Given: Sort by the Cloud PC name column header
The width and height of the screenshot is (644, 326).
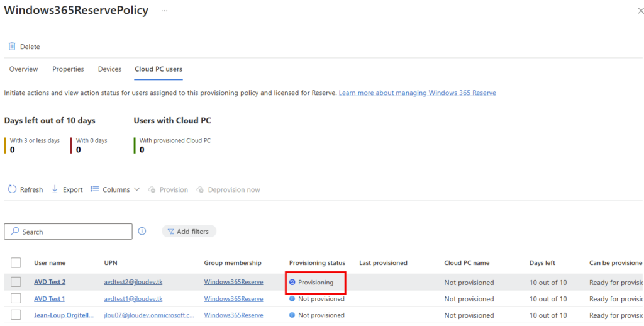Looking at the screenshot, I should 467,262.
